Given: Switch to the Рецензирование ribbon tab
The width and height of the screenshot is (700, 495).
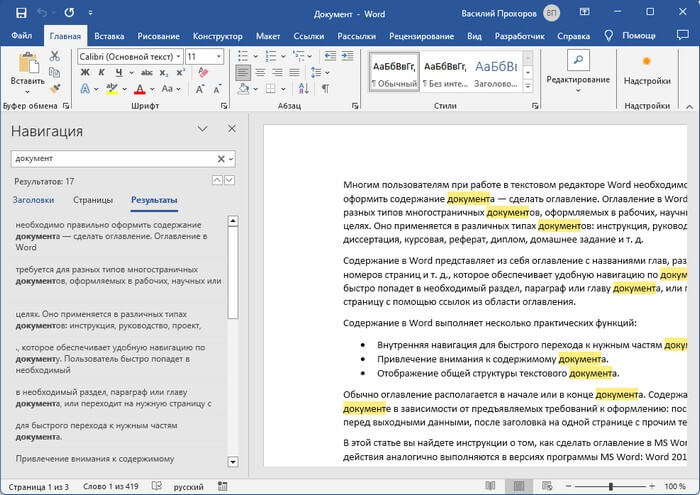Looking at the screenshot, I should point(421,36).
